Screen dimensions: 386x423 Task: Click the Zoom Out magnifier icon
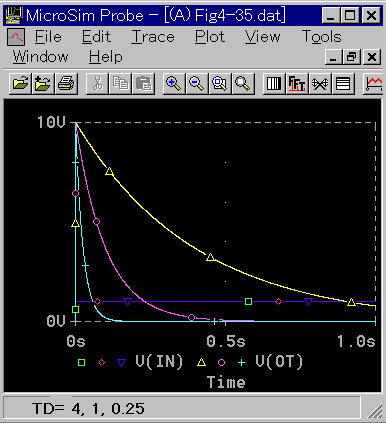click(197, 83)
